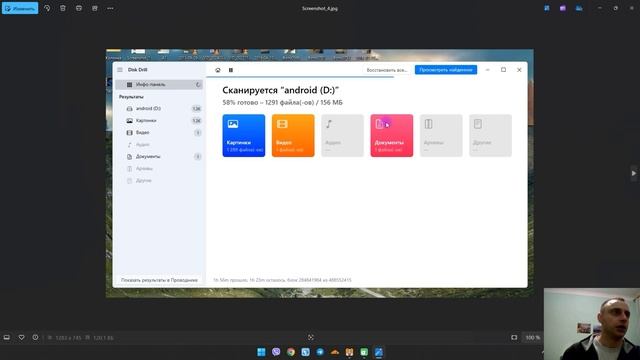Open Telegram from the taskbar
640x360 pixels.
320,352
